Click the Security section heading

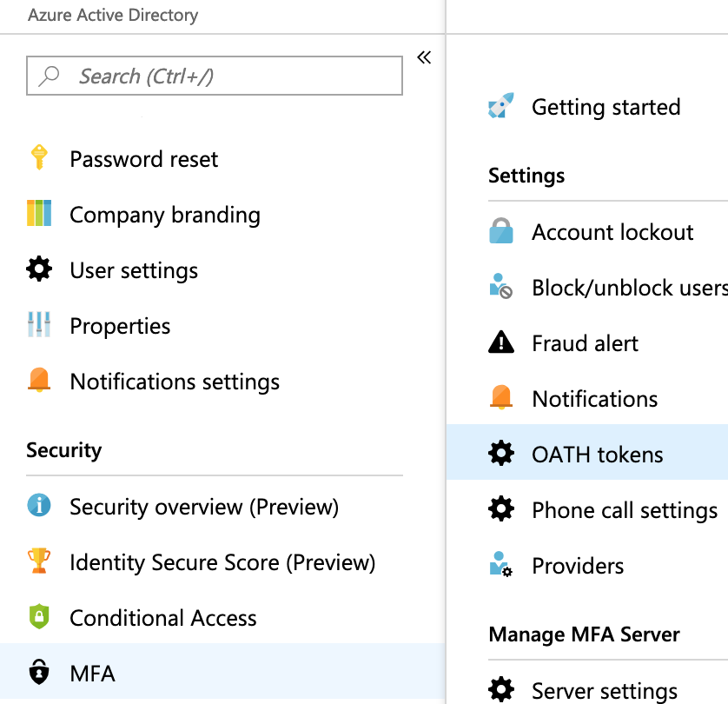(64, 450)
